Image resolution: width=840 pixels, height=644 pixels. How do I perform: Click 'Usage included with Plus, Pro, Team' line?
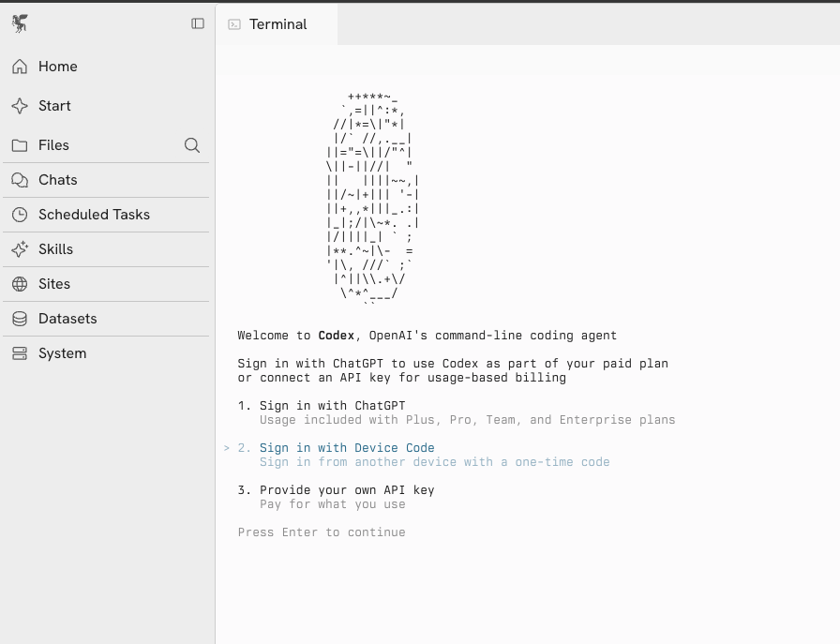(467, 420)
